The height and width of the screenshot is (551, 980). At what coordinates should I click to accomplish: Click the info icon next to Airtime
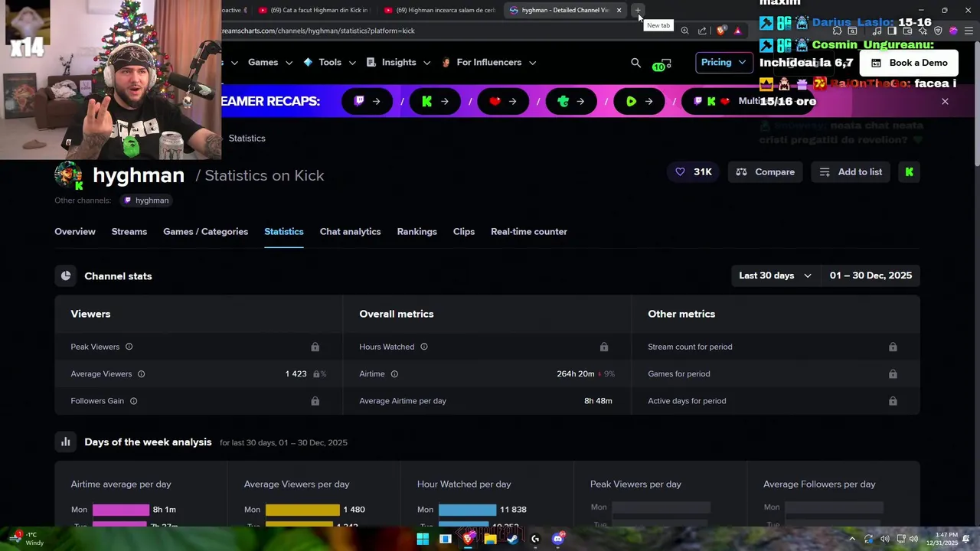coord(394,374)
